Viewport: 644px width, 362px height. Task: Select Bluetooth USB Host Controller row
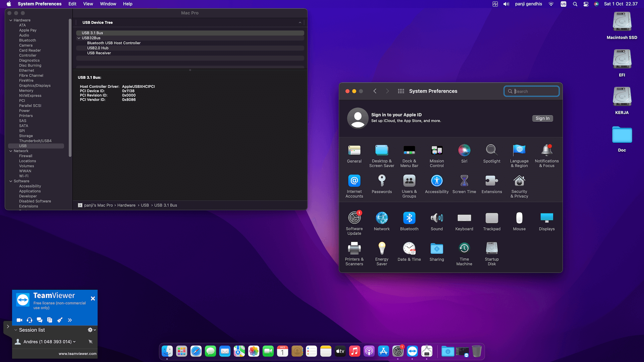[x=190, y=43]
